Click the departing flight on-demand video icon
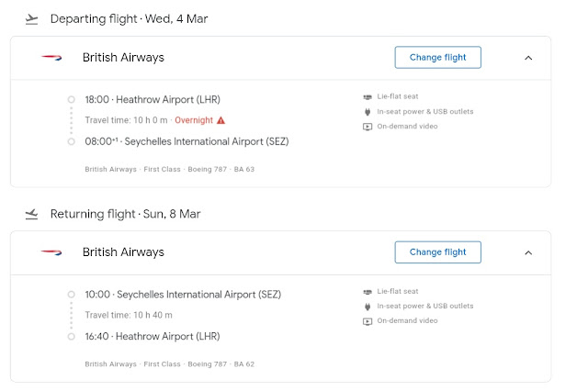The width and height of the screenshot is (588, 391). 367,127
